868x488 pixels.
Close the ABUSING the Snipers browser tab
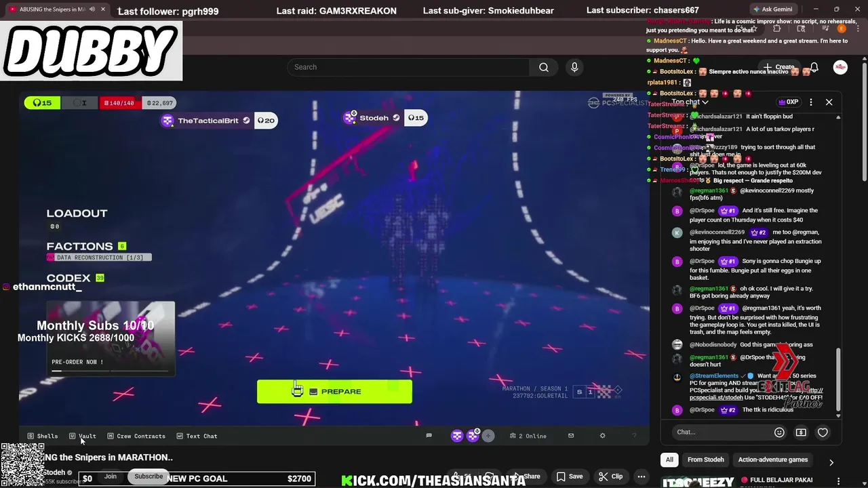point(103,9)
